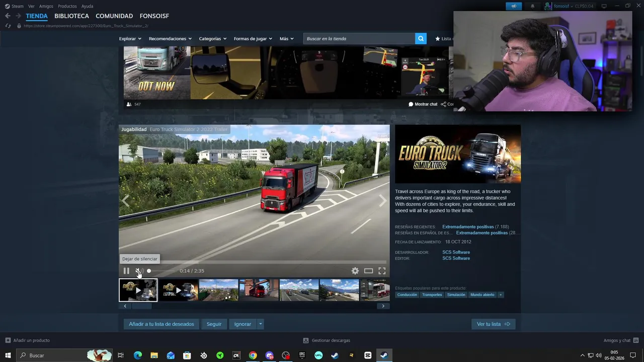Open the Ver menu
The height and width of the screenshot is (362, 644).
tap(31, 6)
